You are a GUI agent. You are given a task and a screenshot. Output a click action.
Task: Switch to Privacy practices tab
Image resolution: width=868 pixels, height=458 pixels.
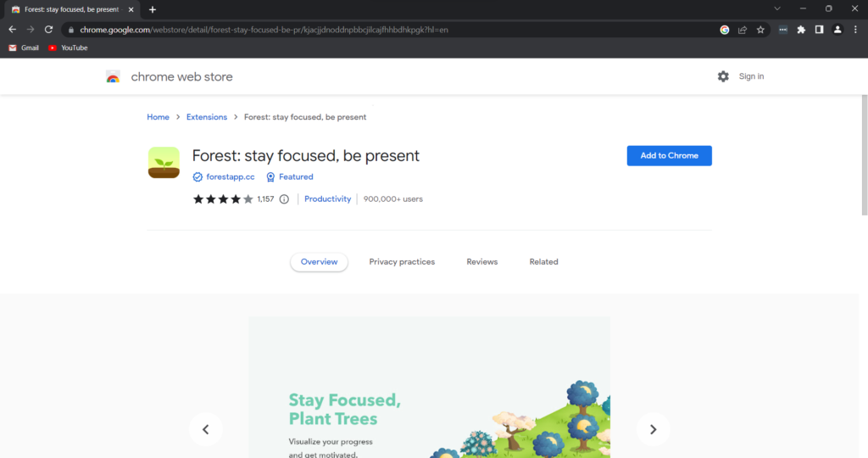[x=402, y=262]
